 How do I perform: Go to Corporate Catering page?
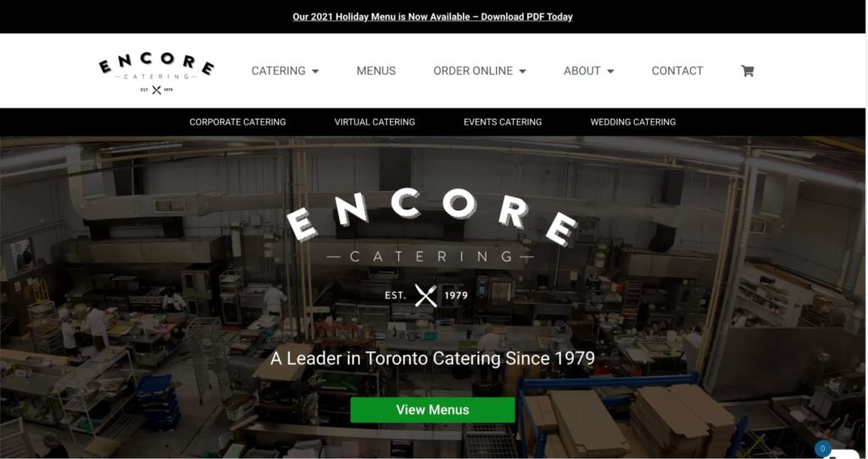[x=237, y=122]
